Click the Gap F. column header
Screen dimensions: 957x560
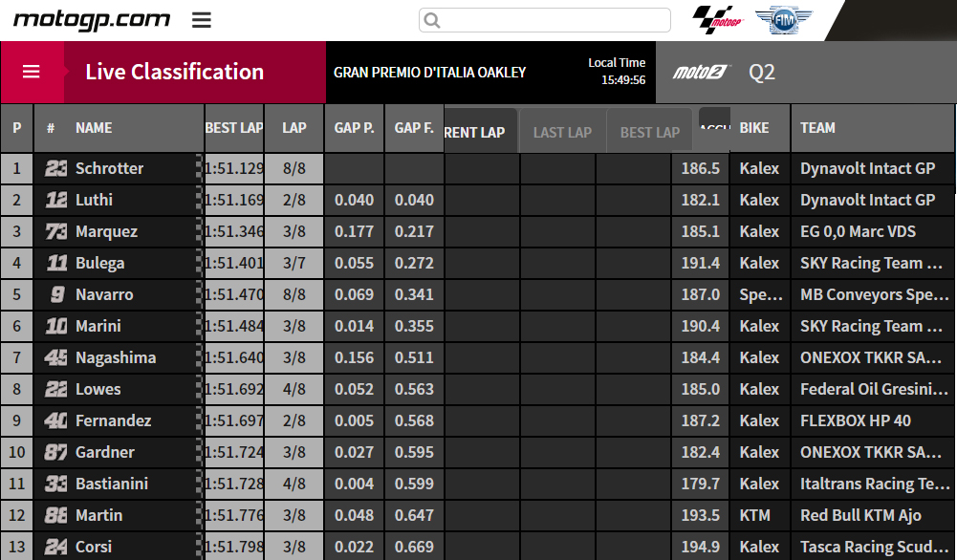414,128
